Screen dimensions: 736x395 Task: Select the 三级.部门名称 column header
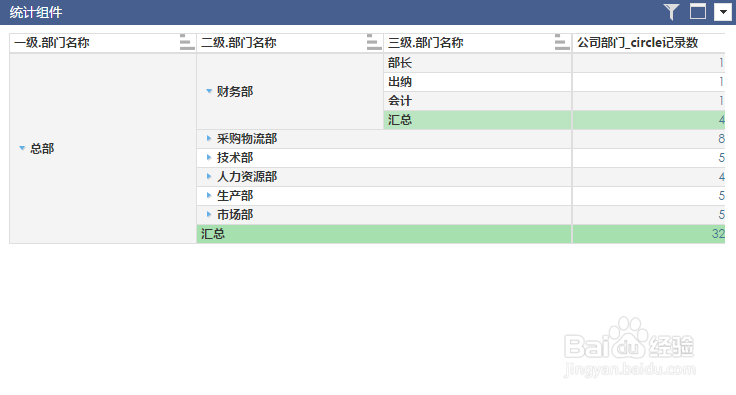click(x=478, y=43)
